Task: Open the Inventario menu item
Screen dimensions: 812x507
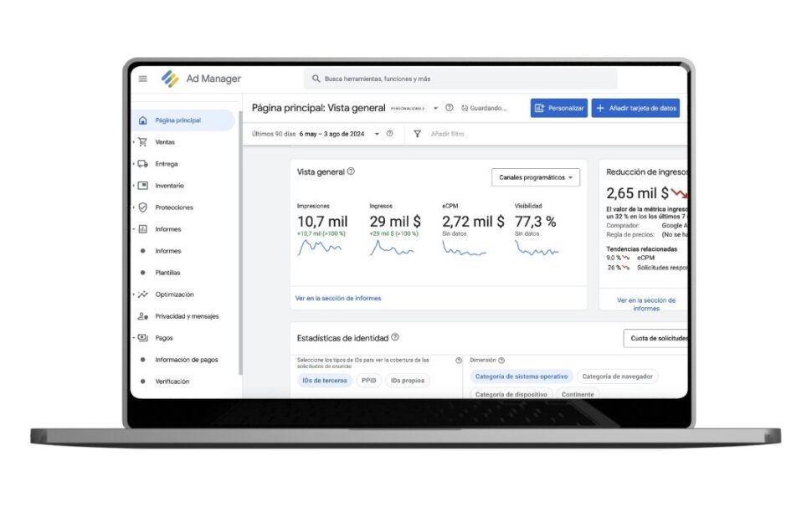Action: [167, 185]
